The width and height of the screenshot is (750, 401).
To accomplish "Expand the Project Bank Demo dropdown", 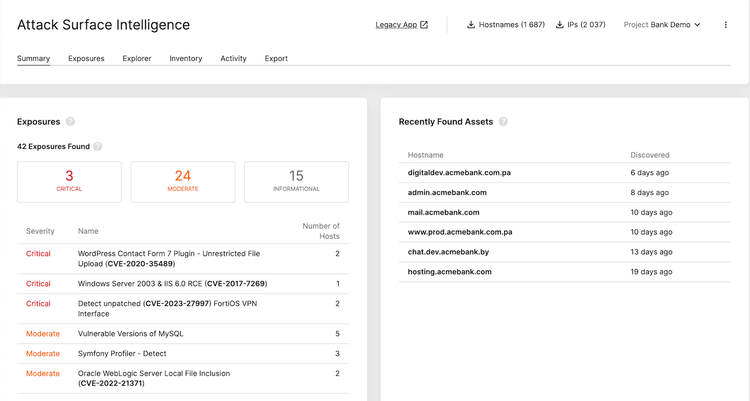I will tap(661, 25).
